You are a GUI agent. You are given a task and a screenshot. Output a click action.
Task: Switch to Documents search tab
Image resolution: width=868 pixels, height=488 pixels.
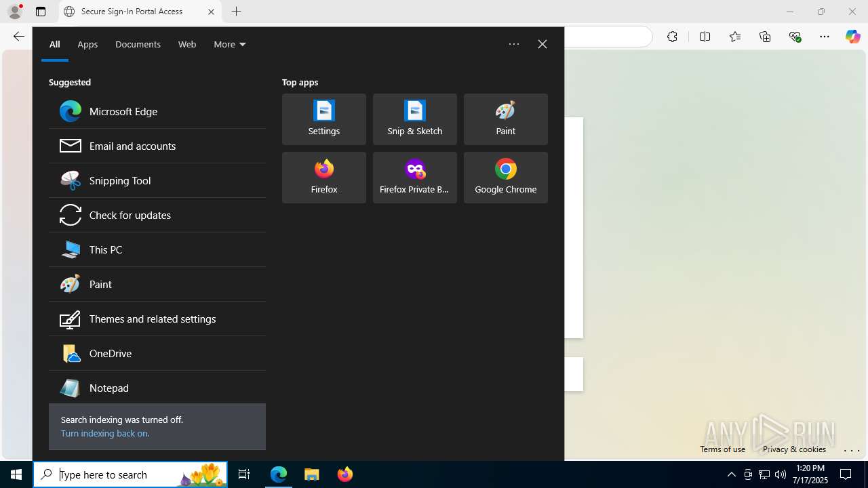[x=138, y=44]
